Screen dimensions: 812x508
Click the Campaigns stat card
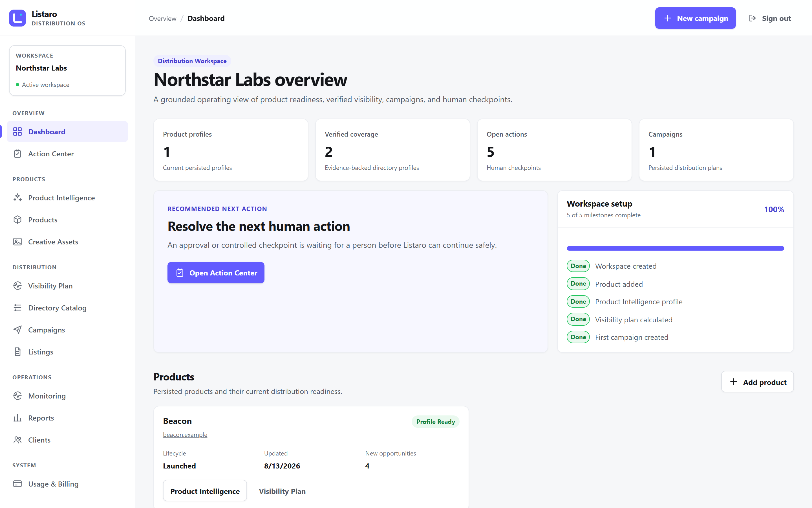716,150
